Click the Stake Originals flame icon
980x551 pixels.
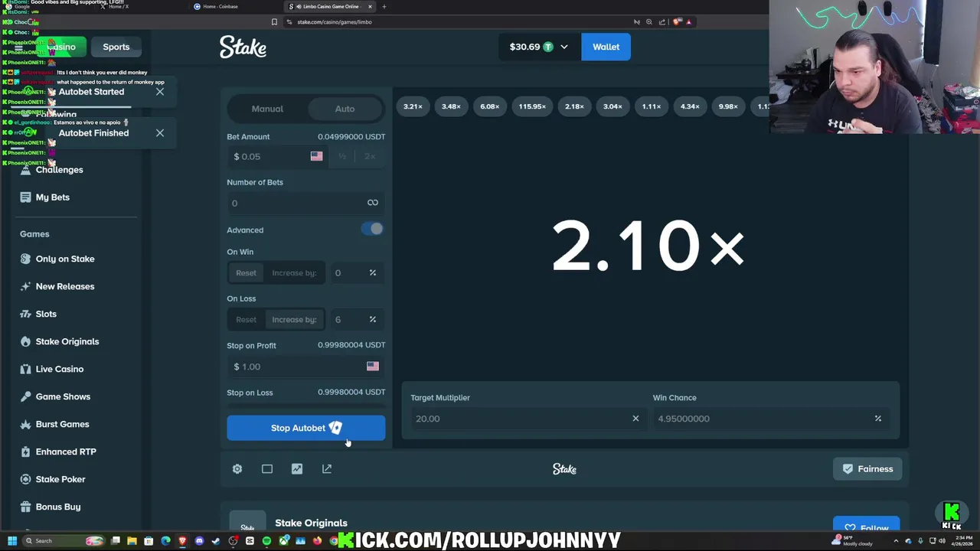[26, 341]
